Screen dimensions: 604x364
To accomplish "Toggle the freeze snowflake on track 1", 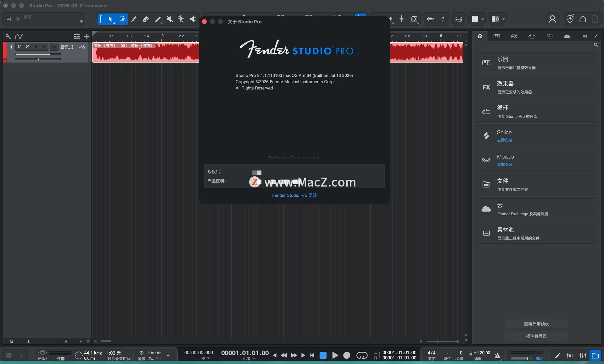I will click(x=54, y=47).
